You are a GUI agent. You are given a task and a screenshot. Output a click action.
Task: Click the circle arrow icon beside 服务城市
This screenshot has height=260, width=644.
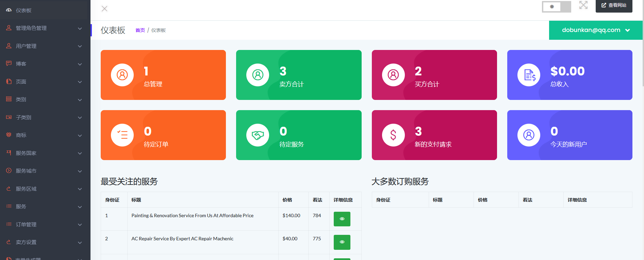pyautogui.click(x=9, y=170)
